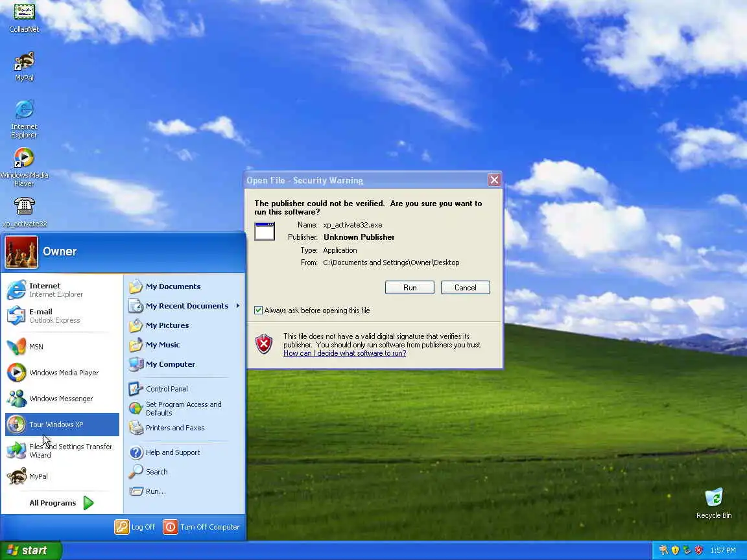Open Control Panel
Image resolution: width=747 pixels, height=560 pixels.
[184, 389]
